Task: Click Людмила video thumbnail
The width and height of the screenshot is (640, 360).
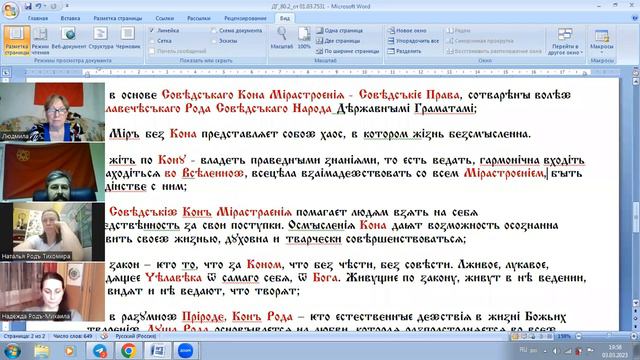Action: coord(52,112)
